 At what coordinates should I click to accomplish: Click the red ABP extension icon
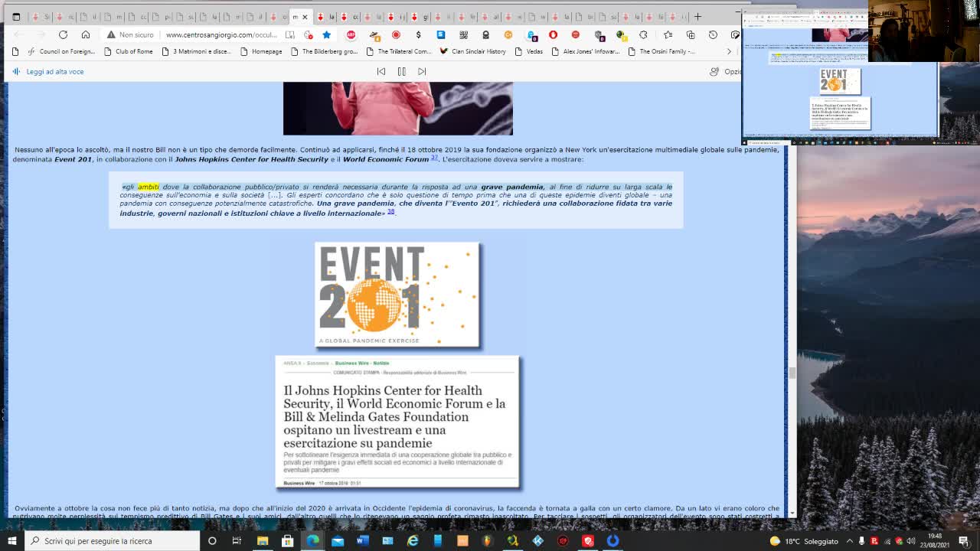[x=351, y=34]
